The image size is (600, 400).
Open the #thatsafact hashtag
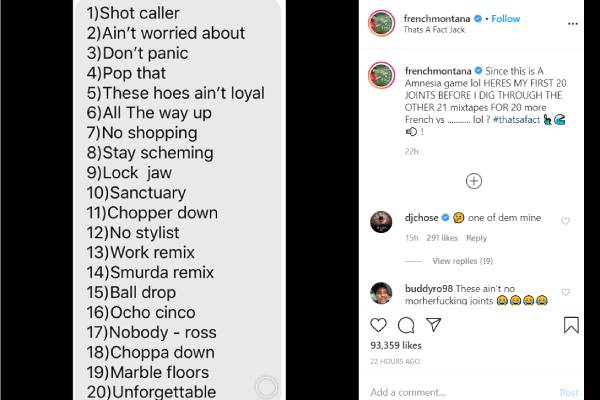coord(519,117)
